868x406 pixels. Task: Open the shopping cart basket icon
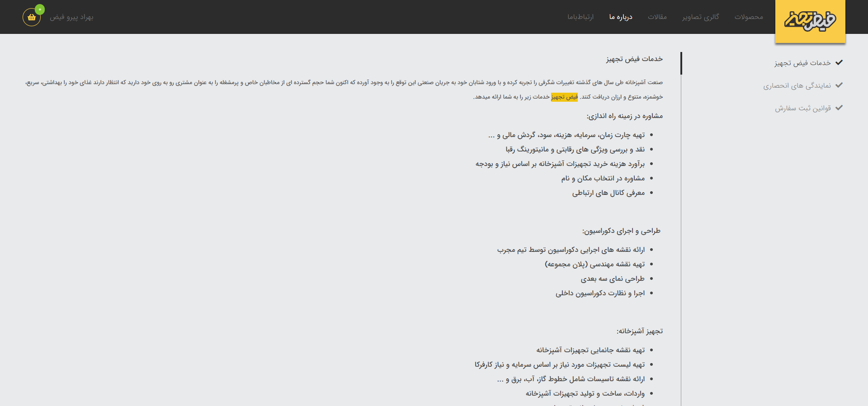[x=32, y=17]
